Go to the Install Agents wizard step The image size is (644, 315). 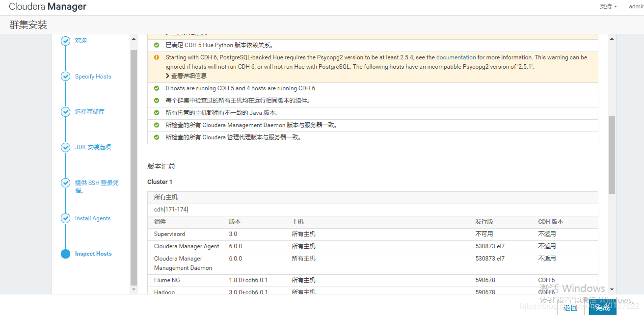[93, 218]
